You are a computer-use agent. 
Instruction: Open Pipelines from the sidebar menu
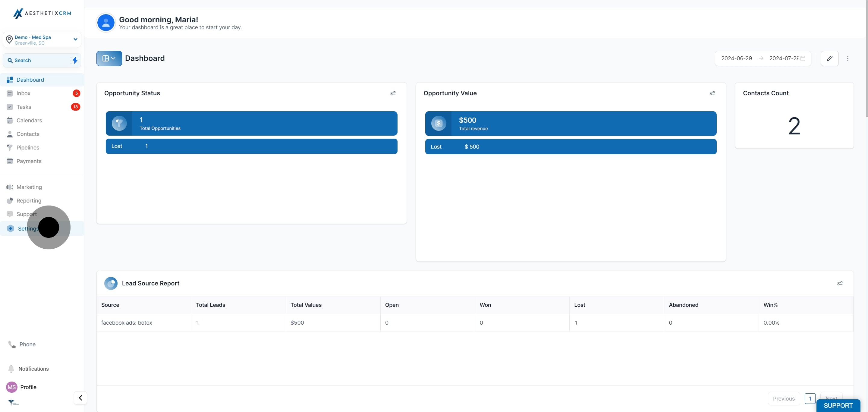coord(28,148)
